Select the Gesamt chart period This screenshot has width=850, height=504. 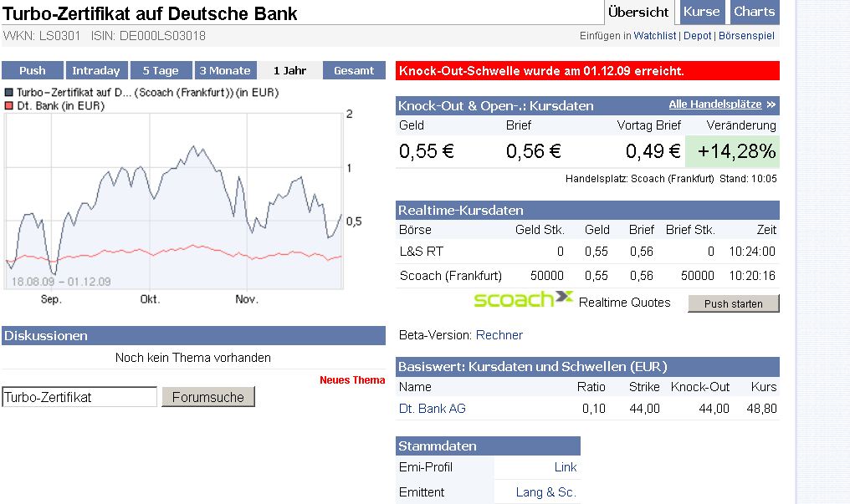click(x=354, y=70)
